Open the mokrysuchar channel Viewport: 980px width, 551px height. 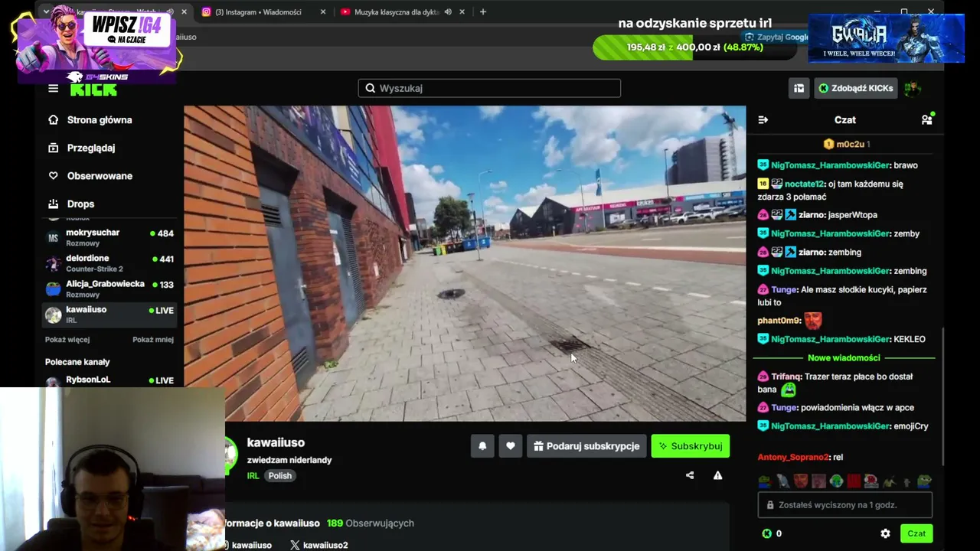pos(109,237)
